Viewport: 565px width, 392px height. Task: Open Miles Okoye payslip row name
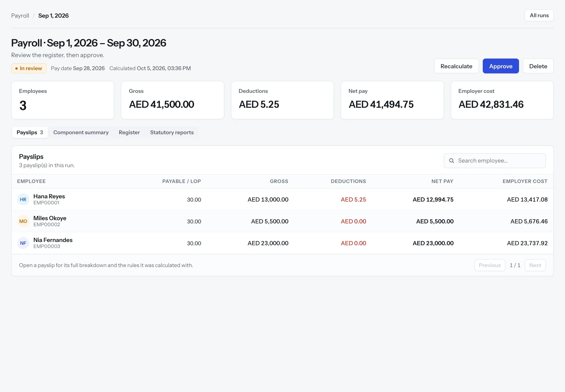click(50, 218)
